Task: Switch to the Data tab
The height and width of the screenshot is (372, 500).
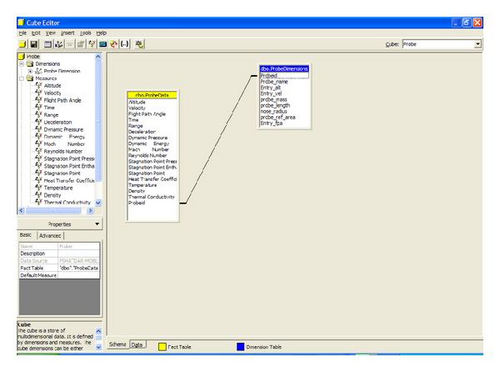Action: [137, 345]
